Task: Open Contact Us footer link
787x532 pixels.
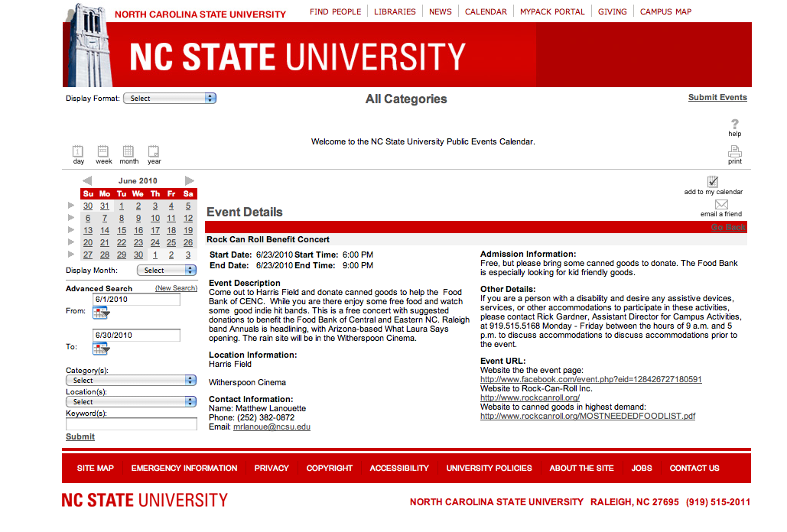Action: 694,468
